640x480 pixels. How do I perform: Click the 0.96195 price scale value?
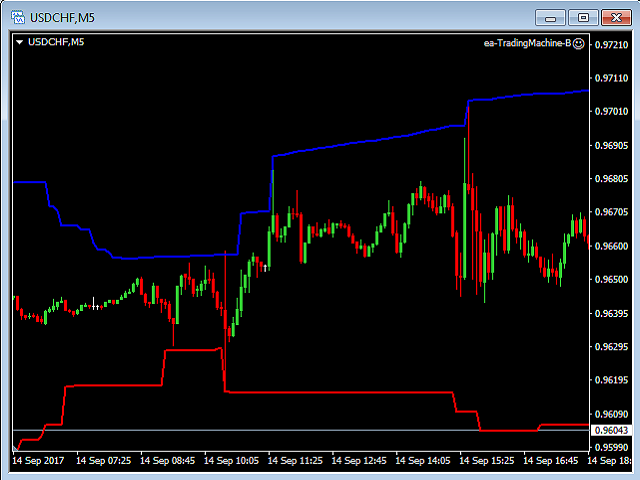click(611, 380)
